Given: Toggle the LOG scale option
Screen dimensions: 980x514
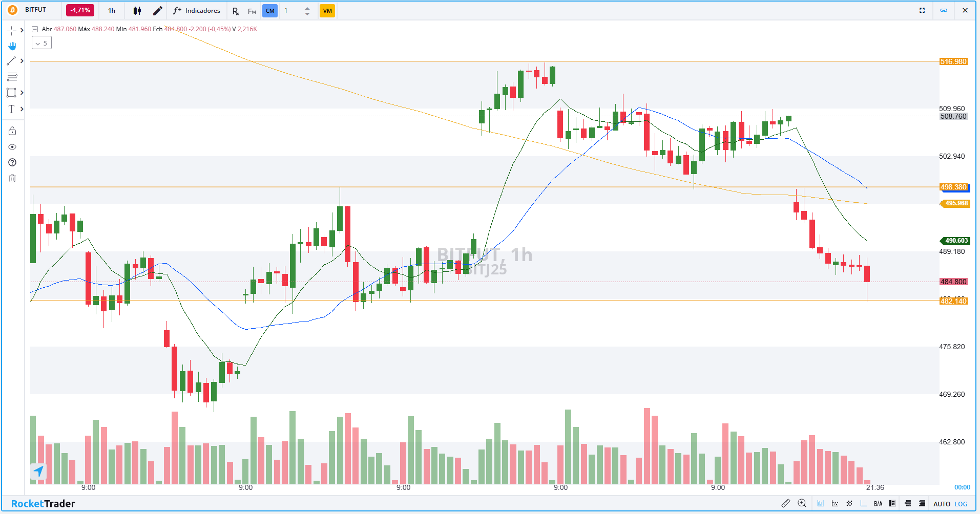Looking at the screenshot, I should pyautogui.click(x=961, y=504).
